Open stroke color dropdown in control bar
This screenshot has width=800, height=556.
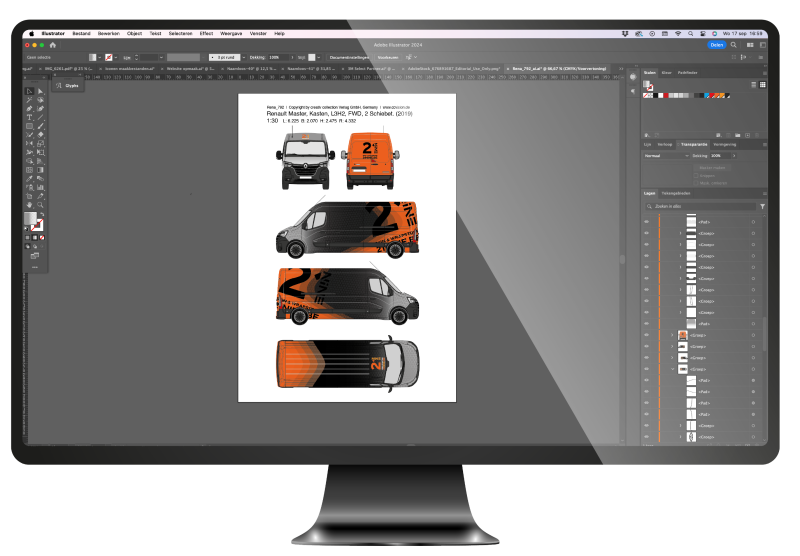[116, 58]
